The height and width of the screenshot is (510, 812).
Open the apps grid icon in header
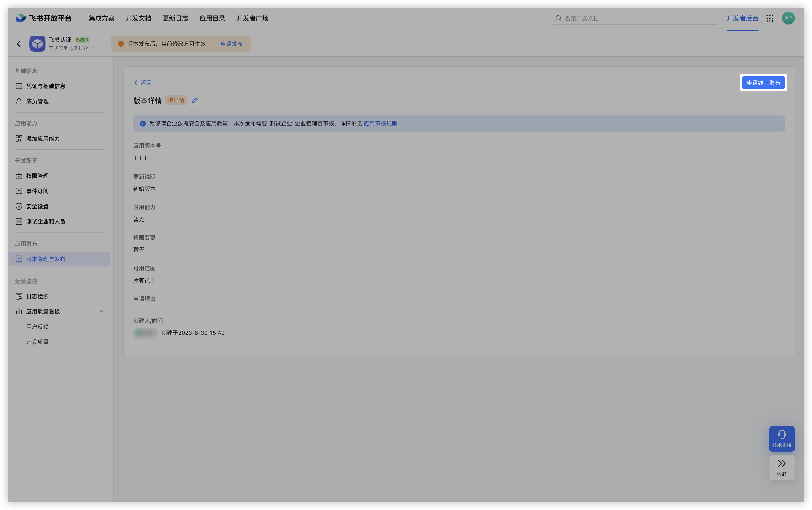tap(769, 18)
